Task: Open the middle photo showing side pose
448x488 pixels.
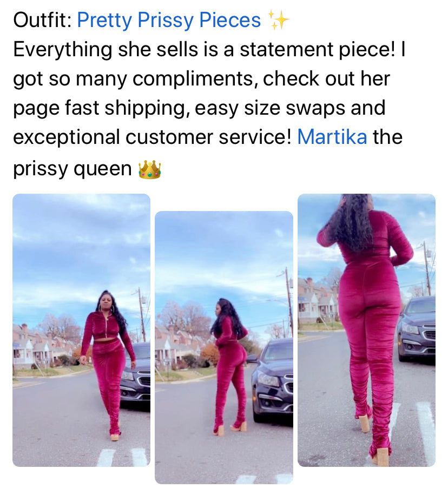Action: [224, 347]
